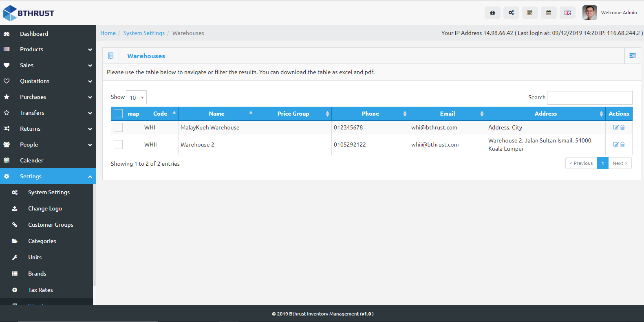This screenshot has height=322, width=644.
Task: Open Tax Rates submenu item
Action: pos(46,290)
